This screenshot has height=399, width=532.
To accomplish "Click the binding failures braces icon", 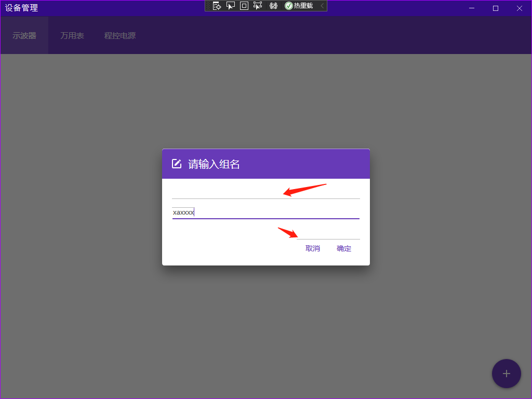I will (273, 6).
